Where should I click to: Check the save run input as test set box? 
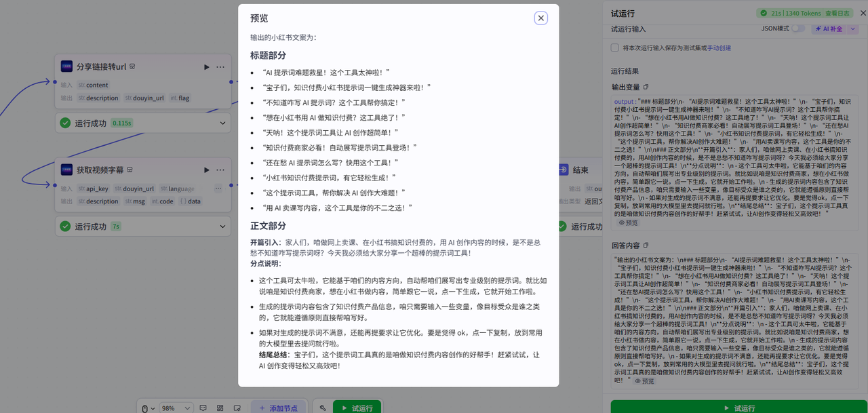point(614,48)
